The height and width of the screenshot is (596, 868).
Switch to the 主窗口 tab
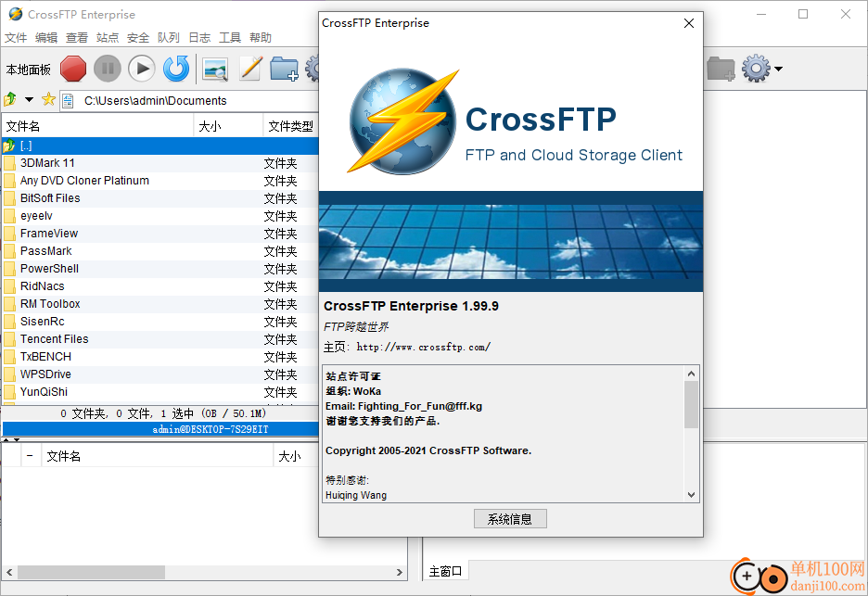coord(446,571)
